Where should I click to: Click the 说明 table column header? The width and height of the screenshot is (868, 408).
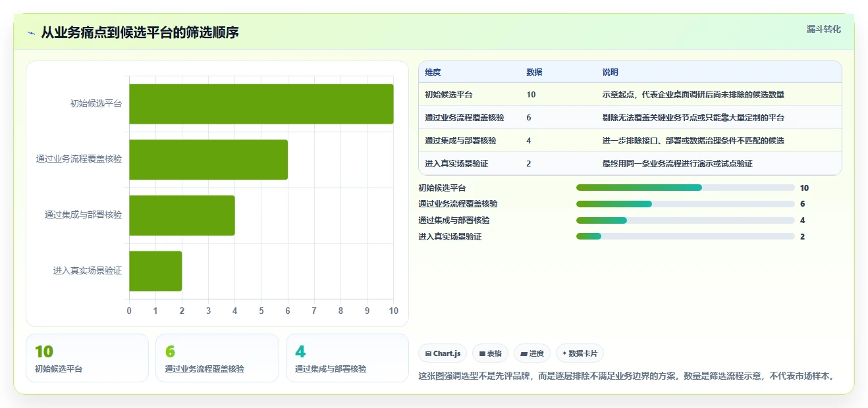click(610, 72)
